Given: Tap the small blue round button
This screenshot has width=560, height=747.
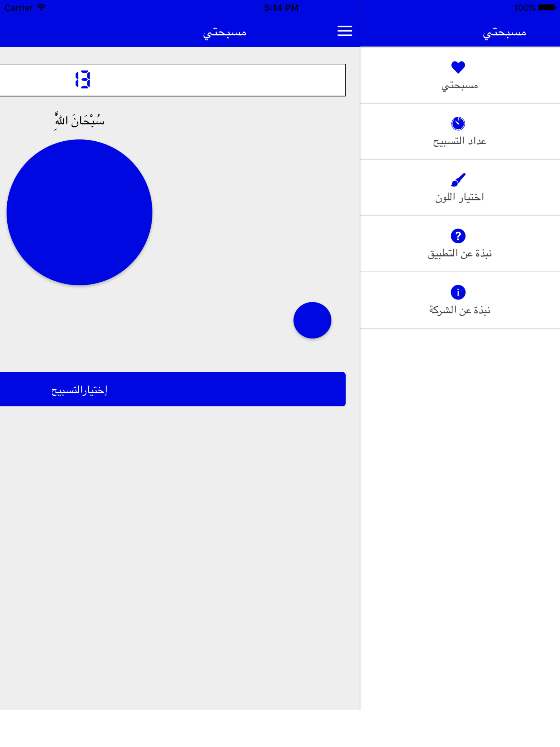Looking at the screenshot, I should click(x=313, y=320).
